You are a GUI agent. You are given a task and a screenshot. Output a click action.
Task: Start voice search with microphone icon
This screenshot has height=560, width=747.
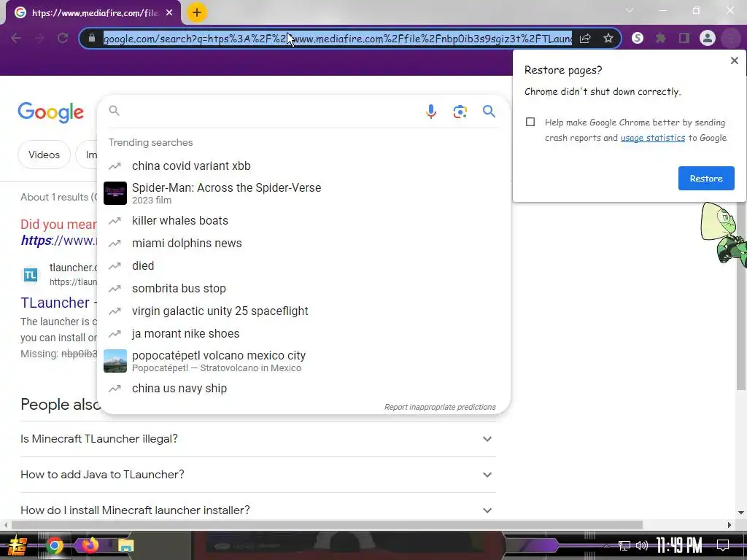coord(430,112)
